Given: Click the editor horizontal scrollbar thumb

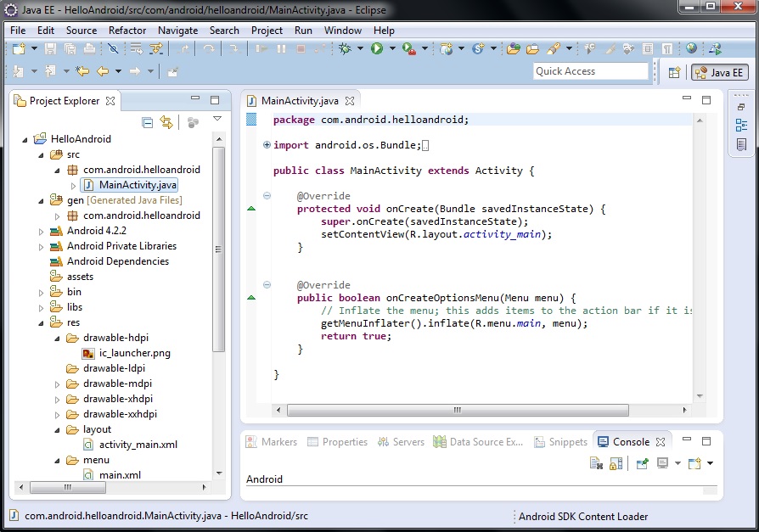Looking at the screenshot, I should 458,410.
